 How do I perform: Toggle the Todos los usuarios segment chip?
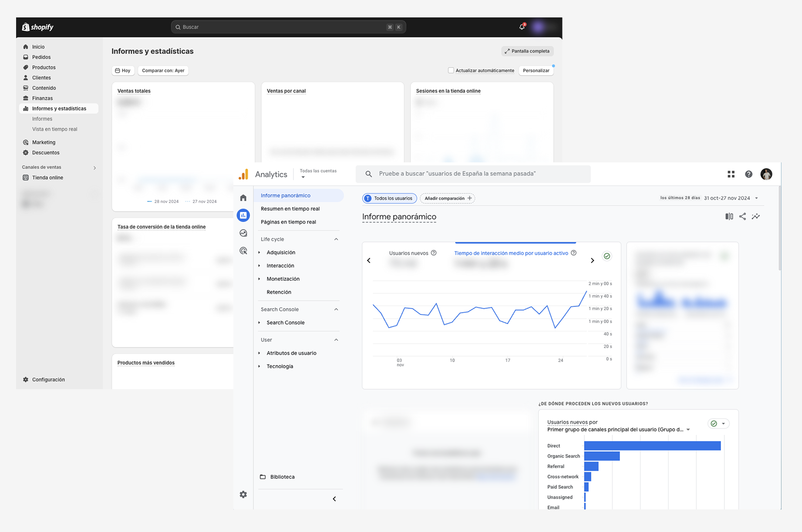389,199
